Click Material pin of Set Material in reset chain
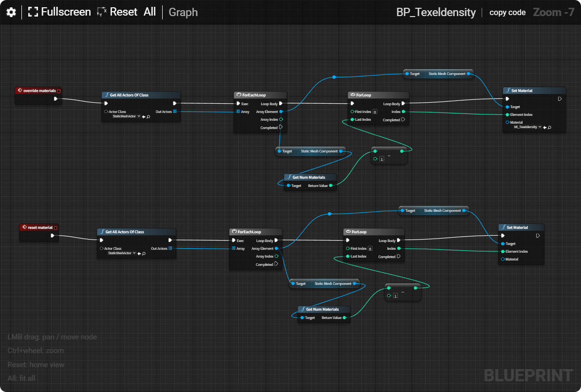This screenshot has height=392, width=581. 503,259
